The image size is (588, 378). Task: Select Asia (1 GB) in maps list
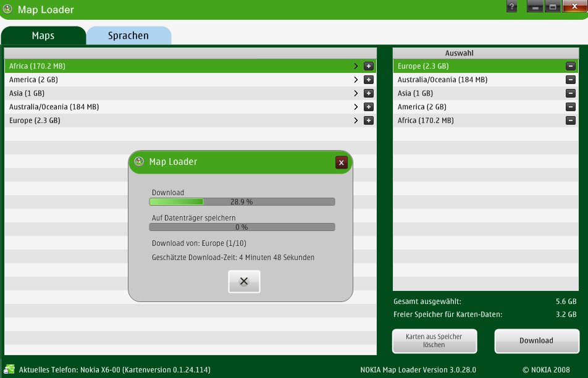point(190,93)
